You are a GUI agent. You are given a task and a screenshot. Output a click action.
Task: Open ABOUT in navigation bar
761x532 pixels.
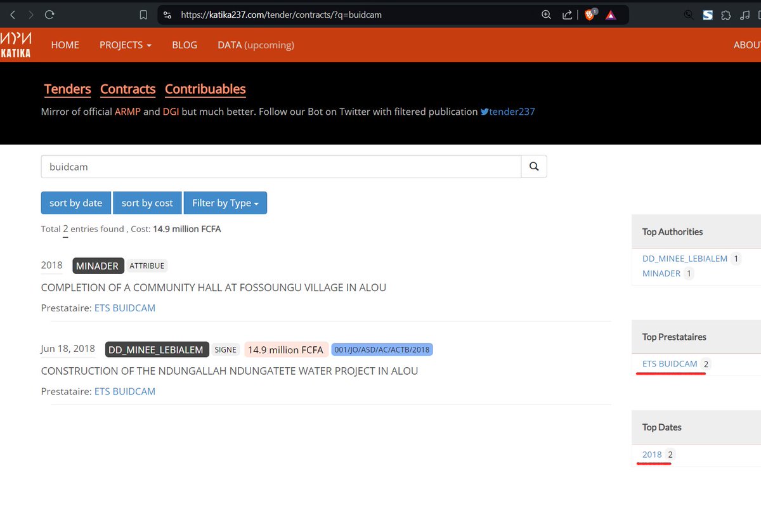click(747, 45)
